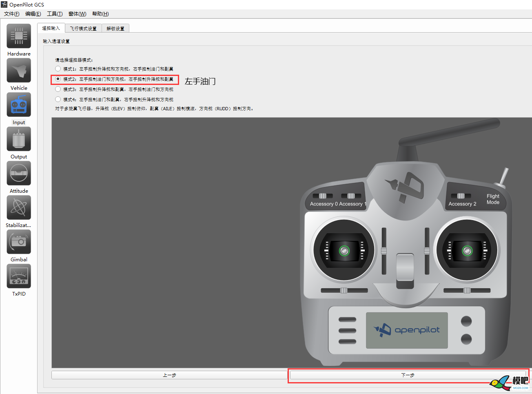Switch to the 解锁设置 tab
This screenshot has height=394, width=532.
click(115, 29)
